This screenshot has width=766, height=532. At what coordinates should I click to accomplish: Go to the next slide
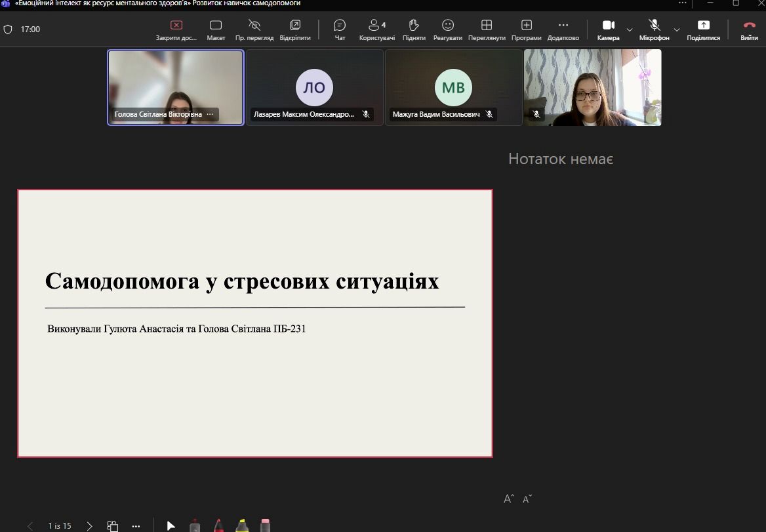[90, 526]
